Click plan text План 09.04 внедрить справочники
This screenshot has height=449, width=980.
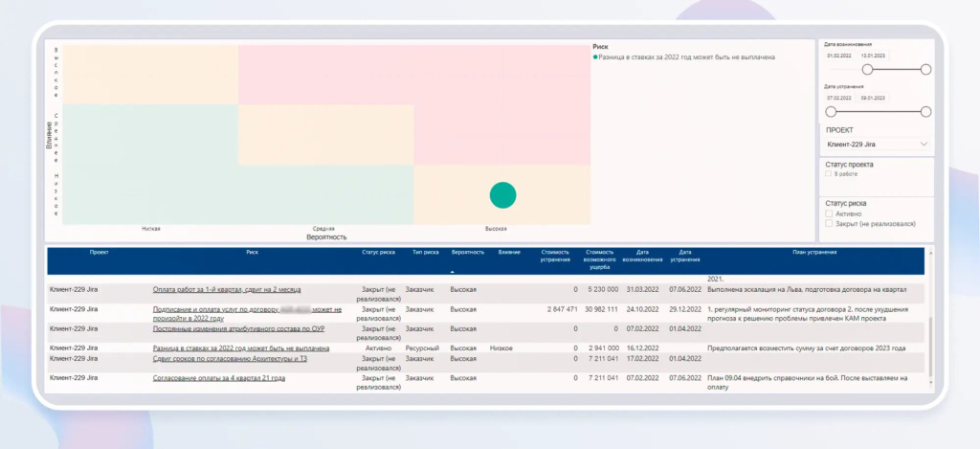tap(808, 383)
